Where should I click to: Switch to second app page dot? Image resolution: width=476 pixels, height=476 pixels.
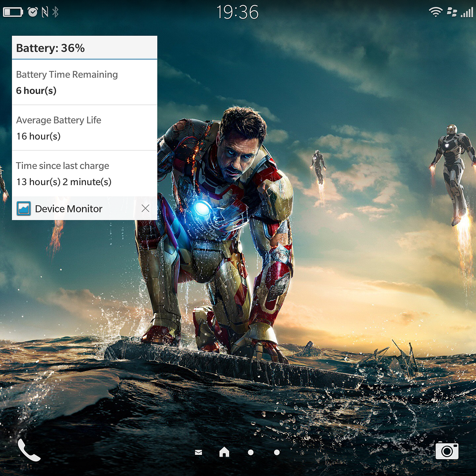(277, 452)
